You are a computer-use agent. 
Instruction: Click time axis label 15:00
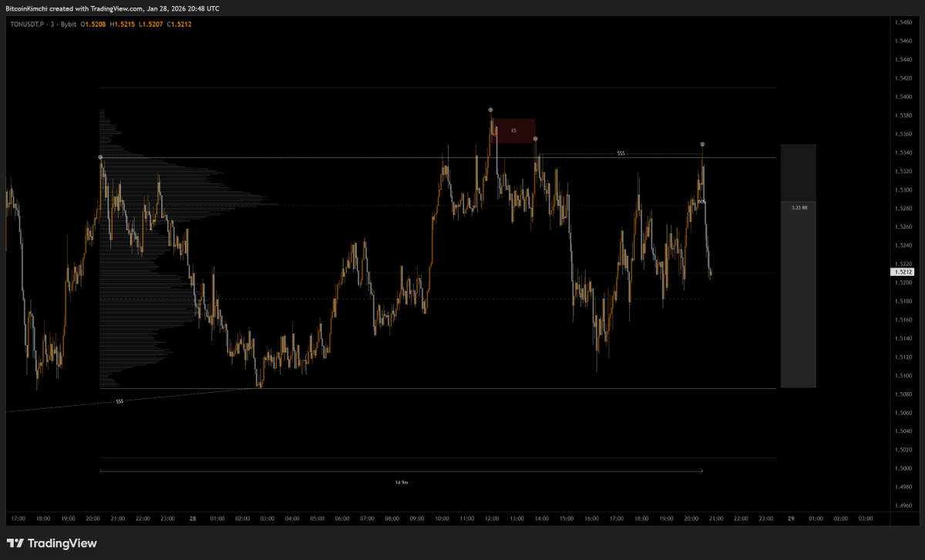pos(567,518)
